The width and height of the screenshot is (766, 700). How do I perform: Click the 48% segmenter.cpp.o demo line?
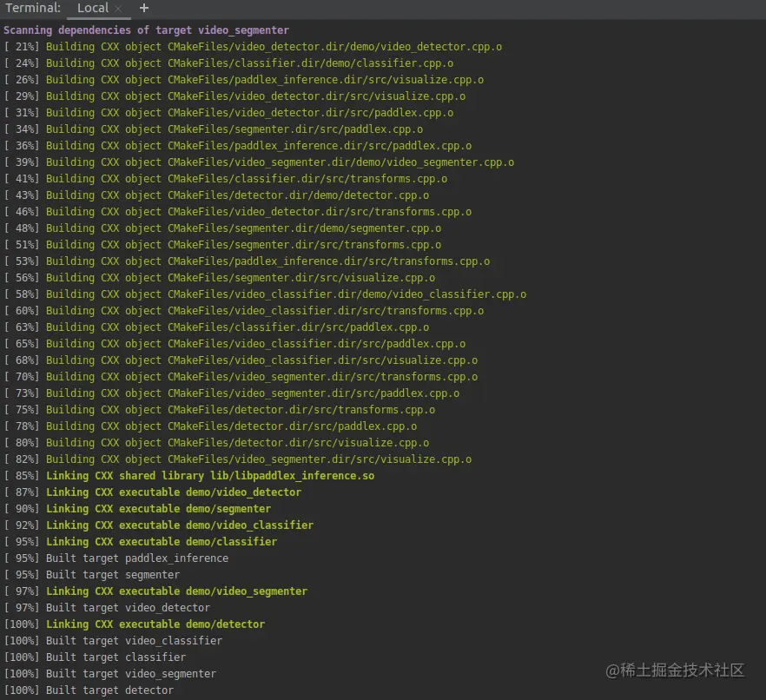click(222, 228)
